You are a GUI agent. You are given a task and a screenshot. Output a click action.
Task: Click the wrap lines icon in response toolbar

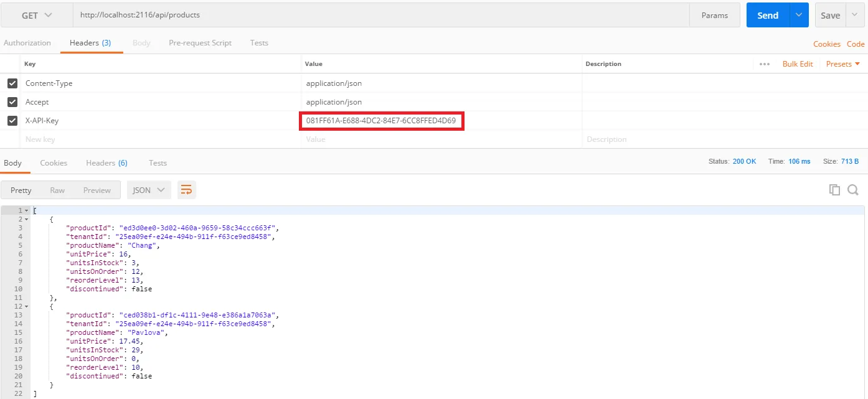click(186, 190)
